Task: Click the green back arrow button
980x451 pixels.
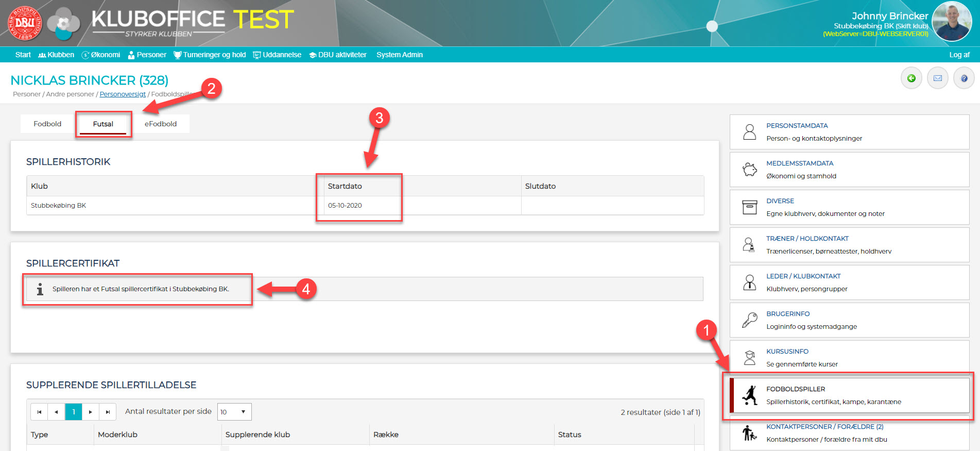Action: pyautogui.click(x=912, y=78)
